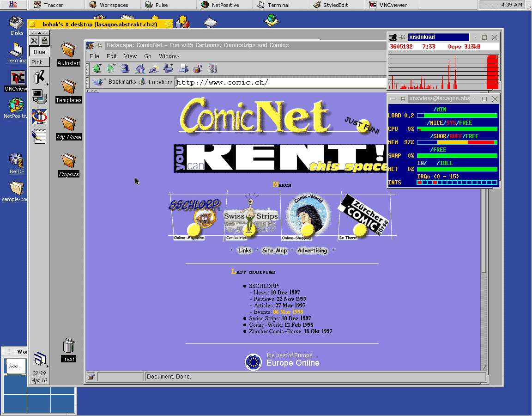Go to the Home page in Netscape

coord(140,68)
